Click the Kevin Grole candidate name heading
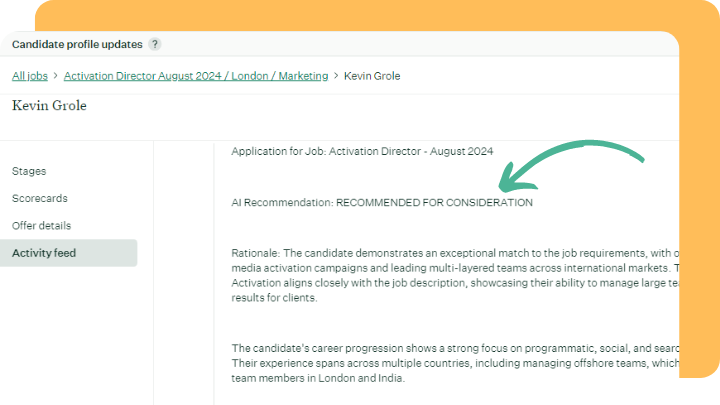Image resolution: width=720 pixels, height=405 pixels. pos(49,106)
